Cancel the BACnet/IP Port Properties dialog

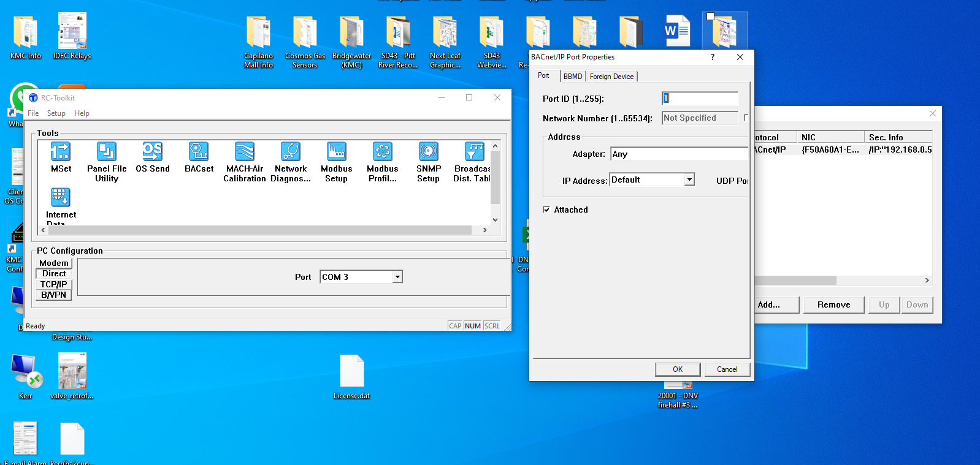point(727,369)
